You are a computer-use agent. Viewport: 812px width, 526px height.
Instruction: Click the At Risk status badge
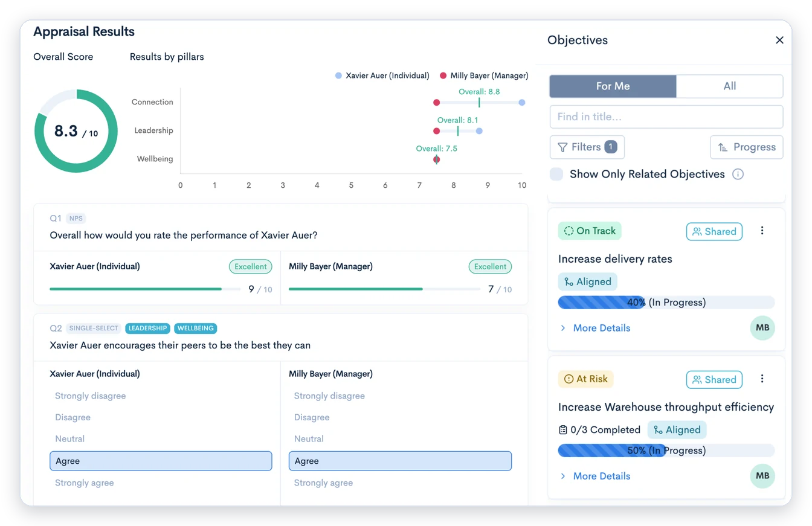tap(586, 379)
